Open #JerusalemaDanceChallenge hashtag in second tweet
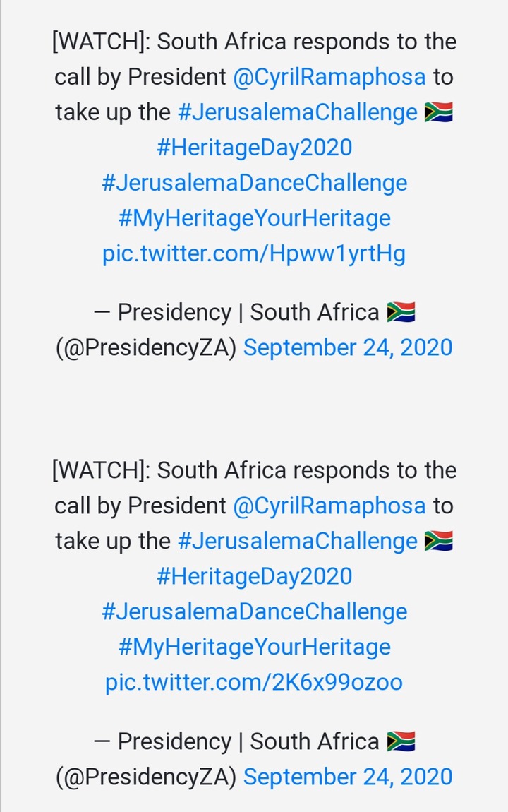The image size is (508, 812). click(255, 611)
